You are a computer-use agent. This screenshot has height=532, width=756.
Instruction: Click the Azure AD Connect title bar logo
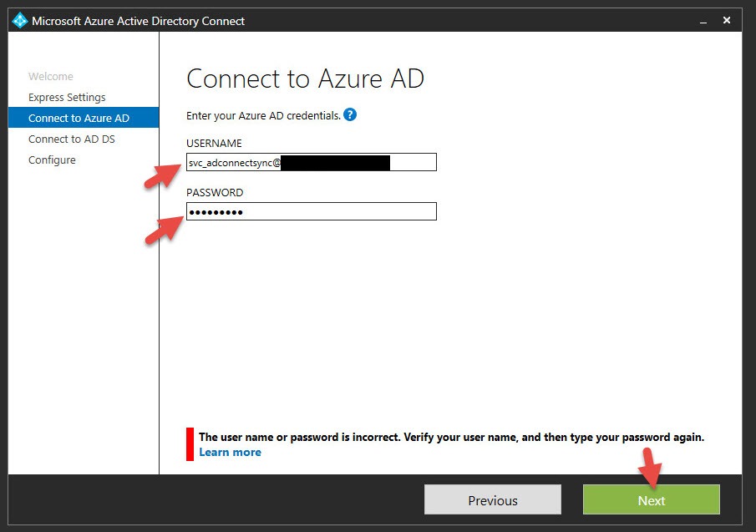point(20,20)
